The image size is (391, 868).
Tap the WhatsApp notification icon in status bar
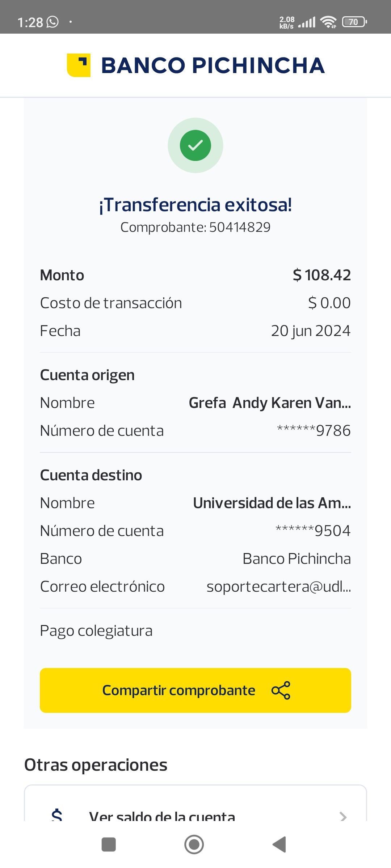tap(53, 22)
